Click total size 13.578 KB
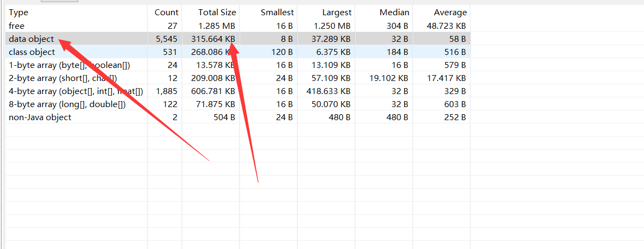Image resolution: width=644 pixels, height=249 pixels. click(x=215, y=65)
